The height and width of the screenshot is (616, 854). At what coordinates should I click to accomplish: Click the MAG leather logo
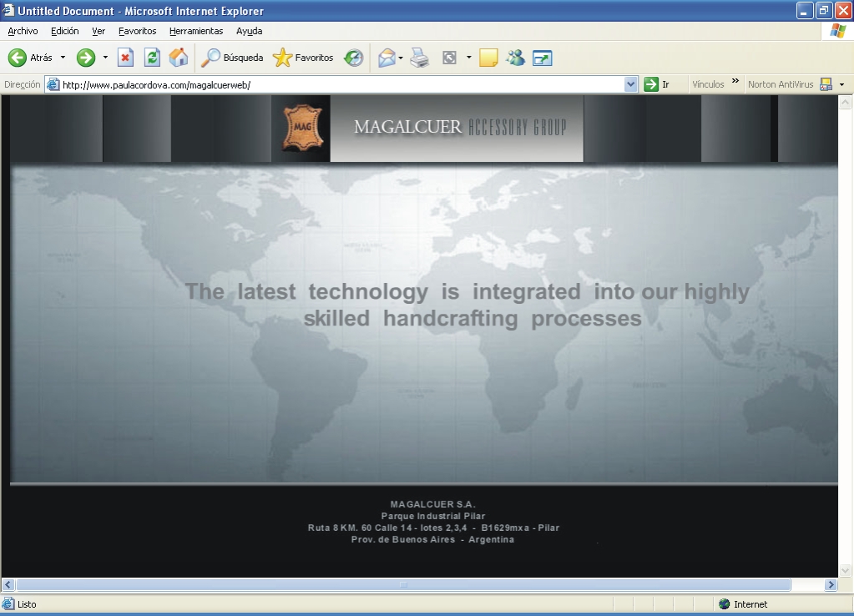tap(302, 128)
